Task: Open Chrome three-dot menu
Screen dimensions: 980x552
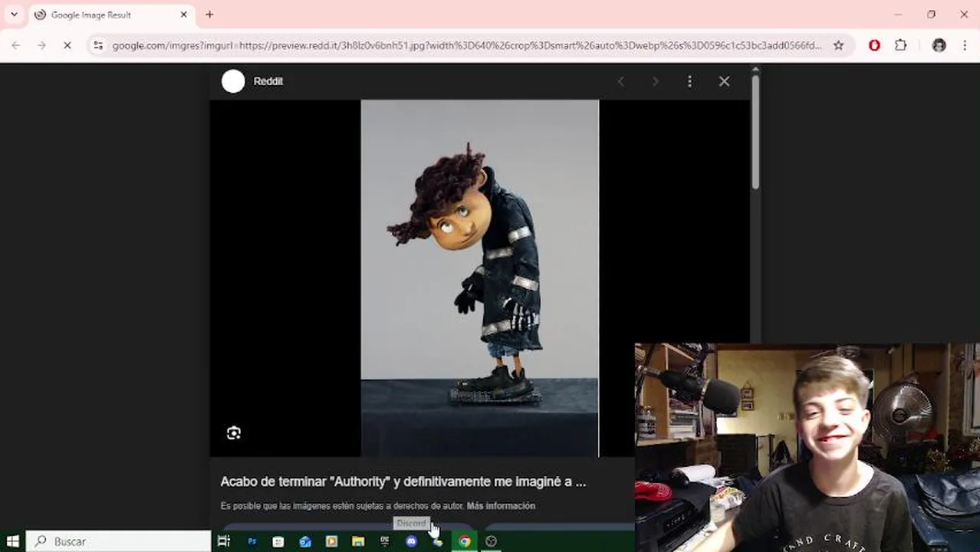Action: coord(965,46)
